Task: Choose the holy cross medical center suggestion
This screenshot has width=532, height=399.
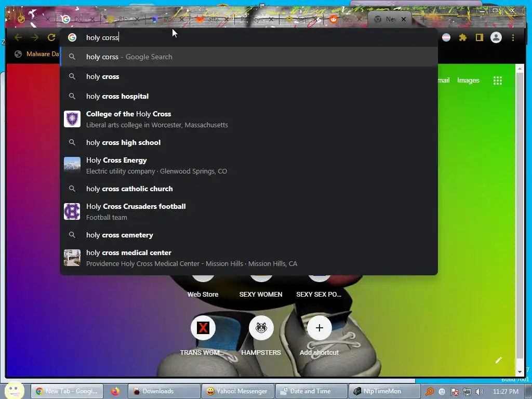Action: click(249, 258)
